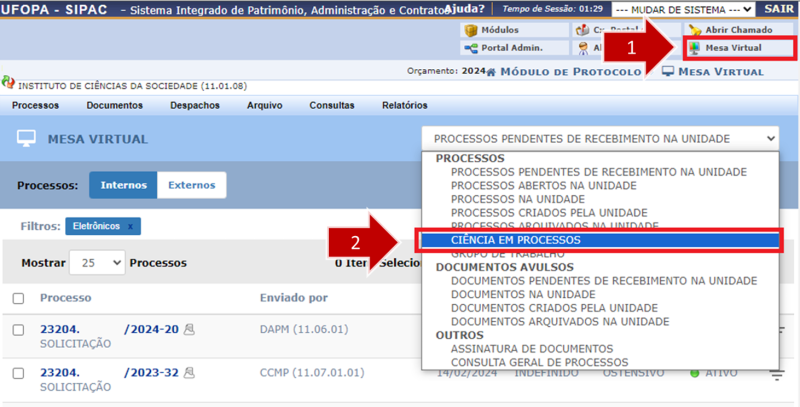Open the Despachos menu
Image resolution: width=800 pixels, height=407 pixels.
[x=195, y=106]
